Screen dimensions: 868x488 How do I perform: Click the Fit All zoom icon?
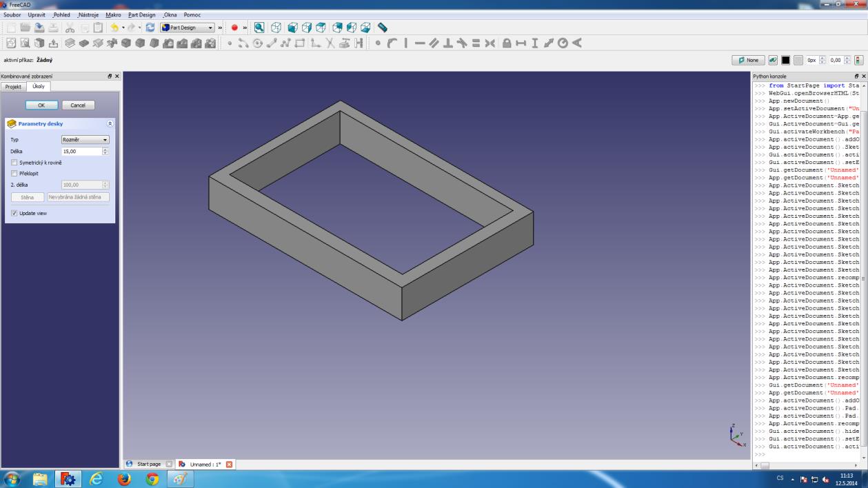click(259, 28)
